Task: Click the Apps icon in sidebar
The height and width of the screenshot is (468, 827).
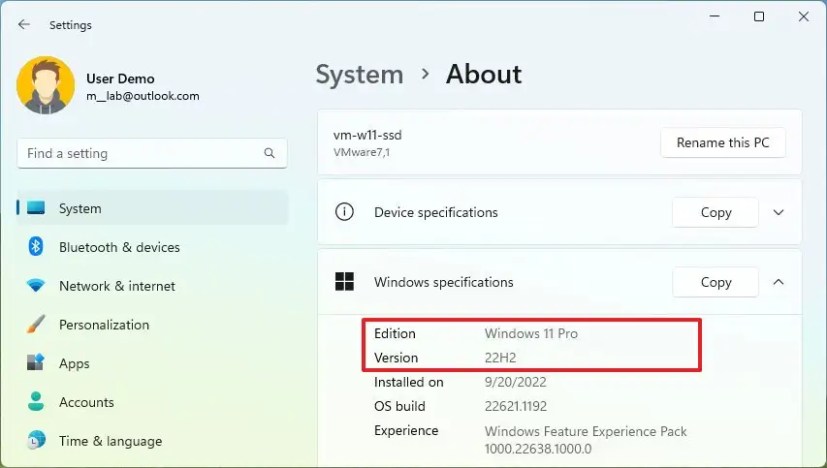Action: pos(35,362)
